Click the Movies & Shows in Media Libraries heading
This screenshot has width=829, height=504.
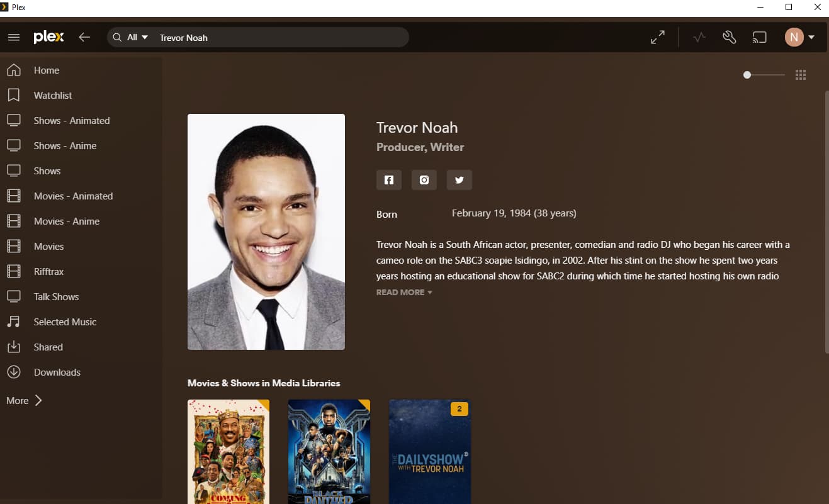(x=264, y=383)
